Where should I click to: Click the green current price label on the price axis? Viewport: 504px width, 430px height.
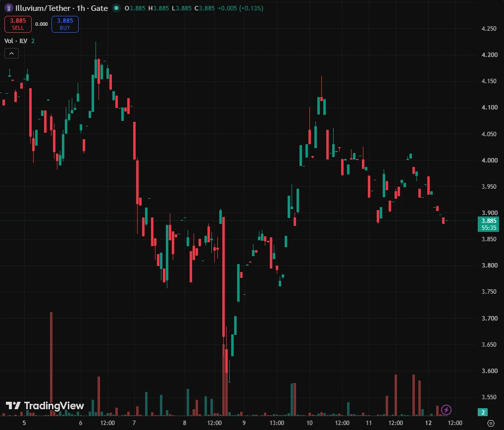point(489,224)
